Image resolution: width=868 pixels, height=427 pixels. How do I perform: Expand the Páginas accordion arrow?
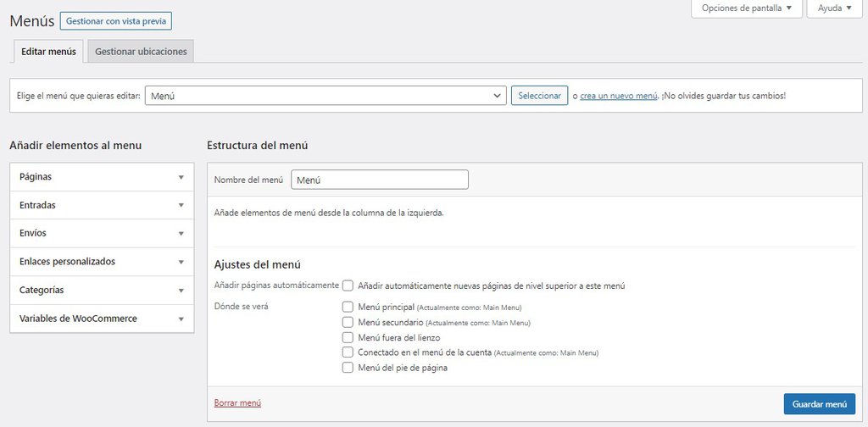181,177
